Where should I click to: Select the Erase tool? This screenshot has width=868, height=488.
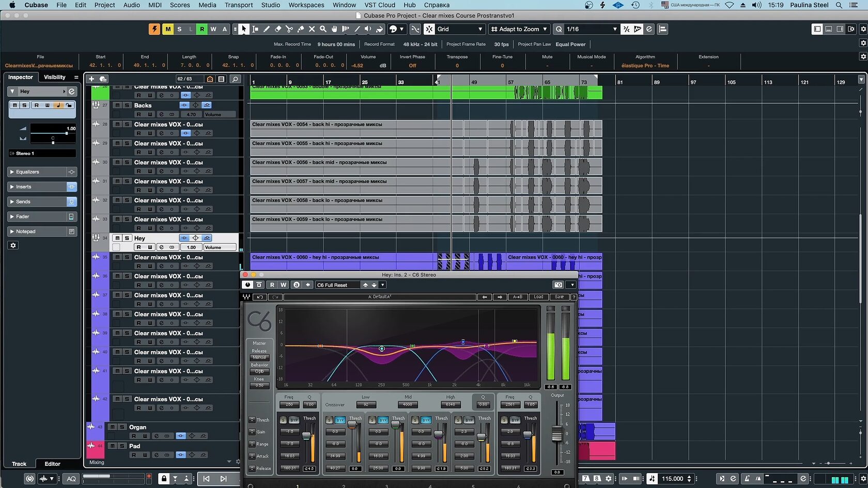278,29
